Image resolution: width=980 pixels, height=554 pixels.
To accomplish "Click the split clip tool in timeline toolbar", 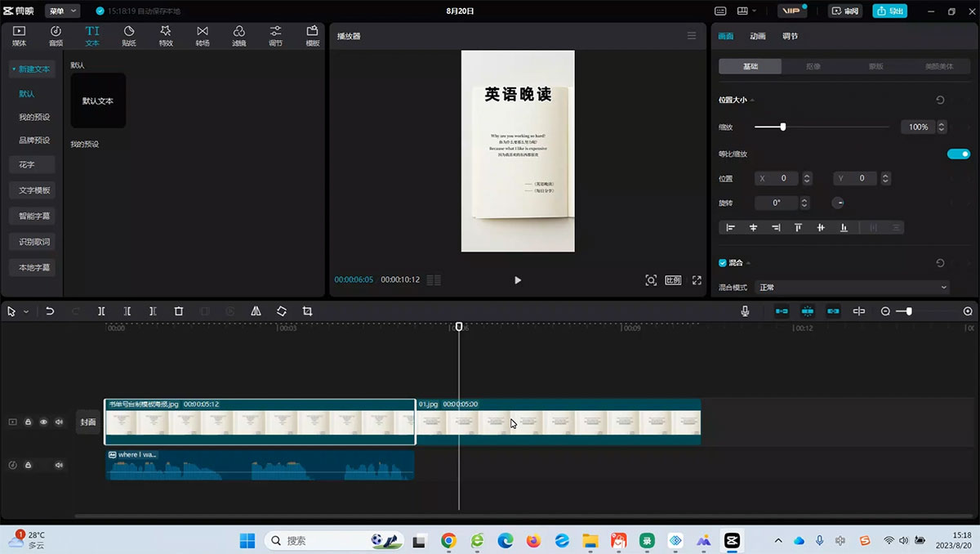I will 101,311.
